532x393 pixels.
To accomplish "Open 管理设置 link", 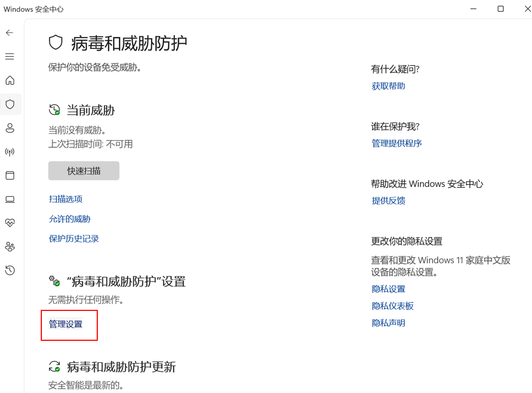I will (66, 324).
